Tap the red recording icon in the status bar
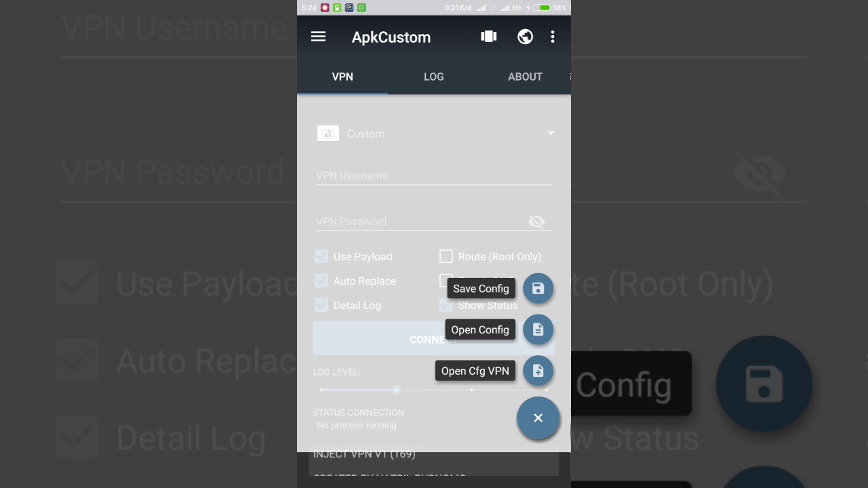Viewport: 868px width, 488px height. pyautogui.click(x=325, y=7)
